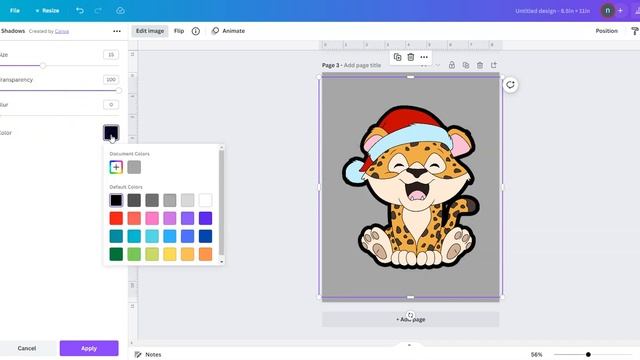Click the Add page title text
The height and width of the screenshot is (360, 640).
pos(362,65)
